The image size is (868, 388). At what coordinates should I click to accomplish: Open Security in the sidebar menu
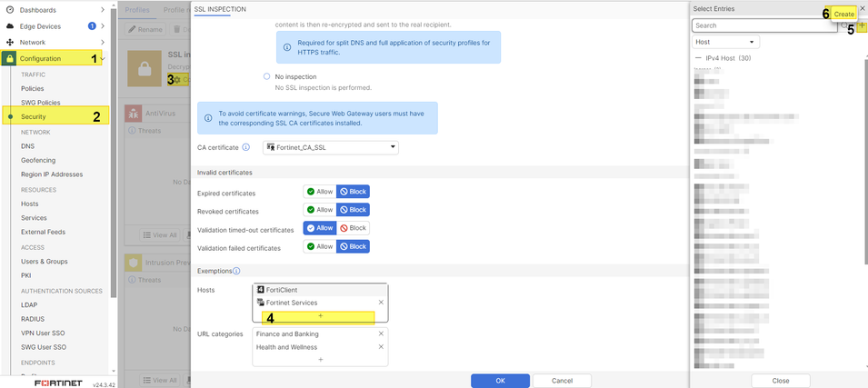(34, 116)
